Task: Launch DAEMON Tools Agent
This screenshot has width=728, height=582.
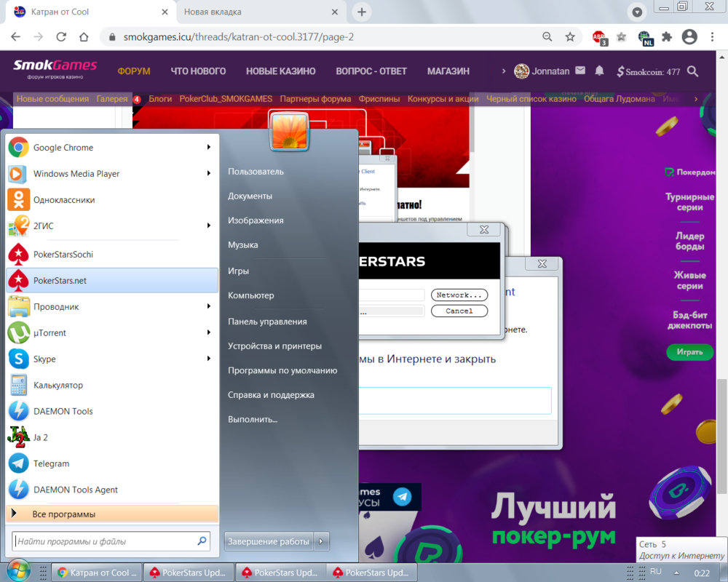Action: (x=112, y=490)
